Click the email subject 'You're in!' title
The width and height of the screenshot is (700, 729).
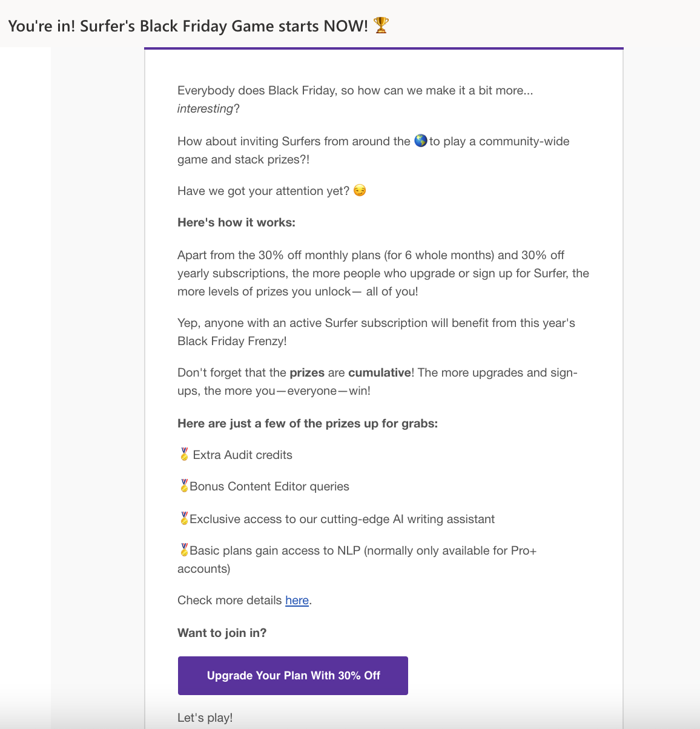(188, 26)
